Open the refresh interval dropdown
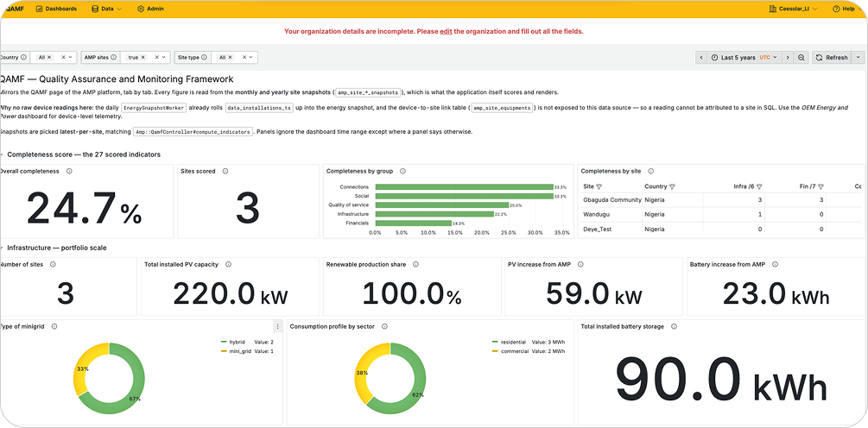 (858, 58)
